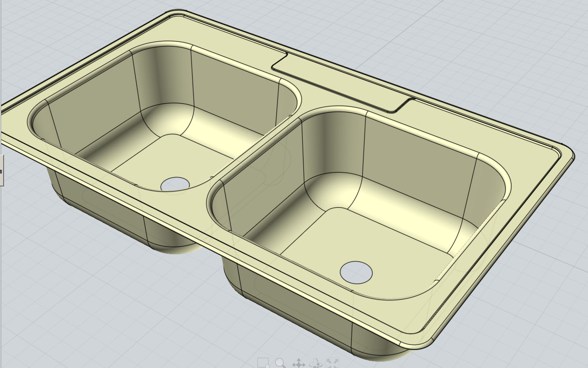Image resolution: width=588 pixels, height=368 pixels.
Task: Activate the window-select tool in the viewport toolbar
Action: tap(263, 363)
